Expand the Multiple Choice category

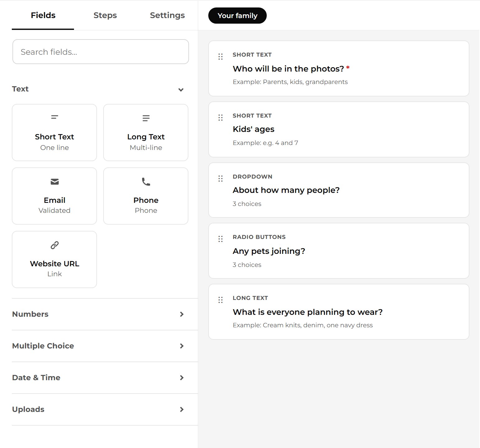tap(182, 346)
